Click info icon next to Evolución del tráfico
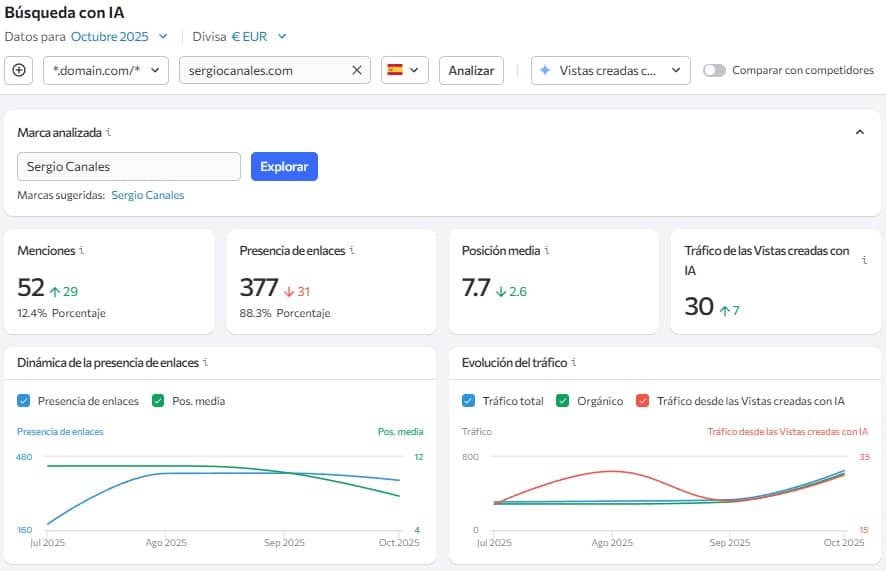This screenshot has height=571, width=886. (574, 363)
